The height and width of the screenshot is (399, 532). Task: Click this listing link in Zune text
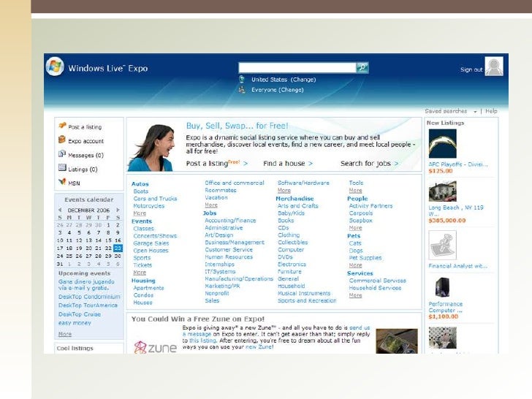point(202,341)
